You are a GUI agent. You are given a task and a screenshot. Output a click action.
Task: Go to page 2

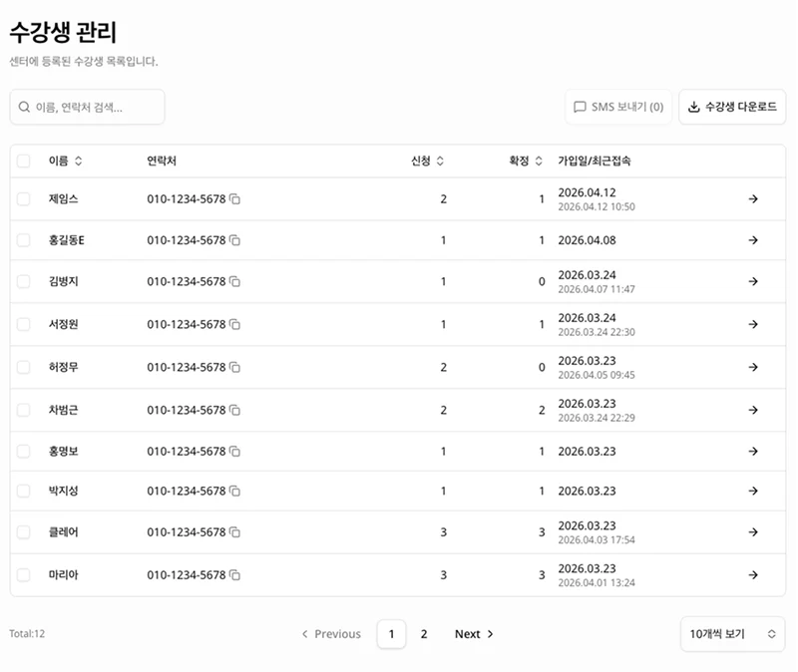(x=424, y=634)
